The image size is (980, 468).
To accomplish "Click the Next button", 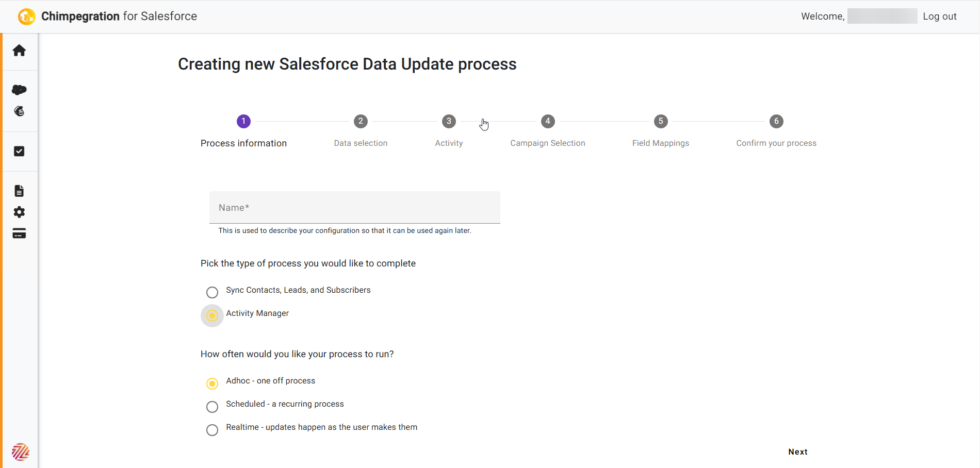I will point(798,452).
